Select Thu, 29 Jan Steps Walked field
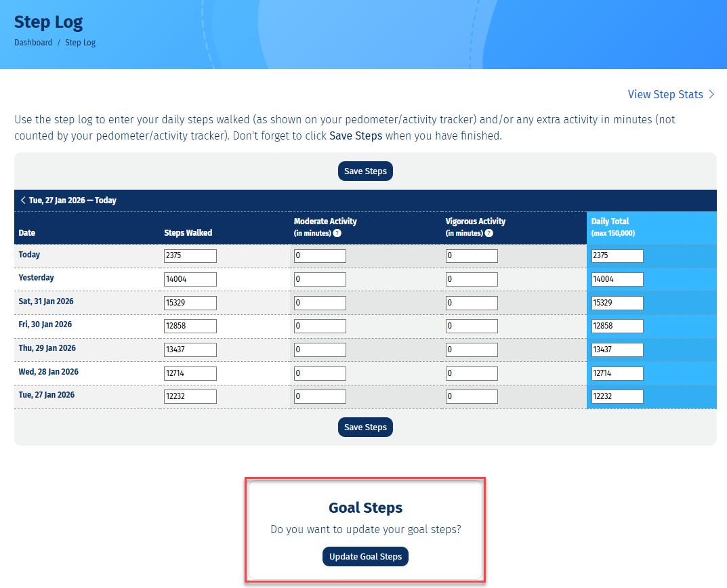Screen dimensions: 727x588 (x=190, y=350)
